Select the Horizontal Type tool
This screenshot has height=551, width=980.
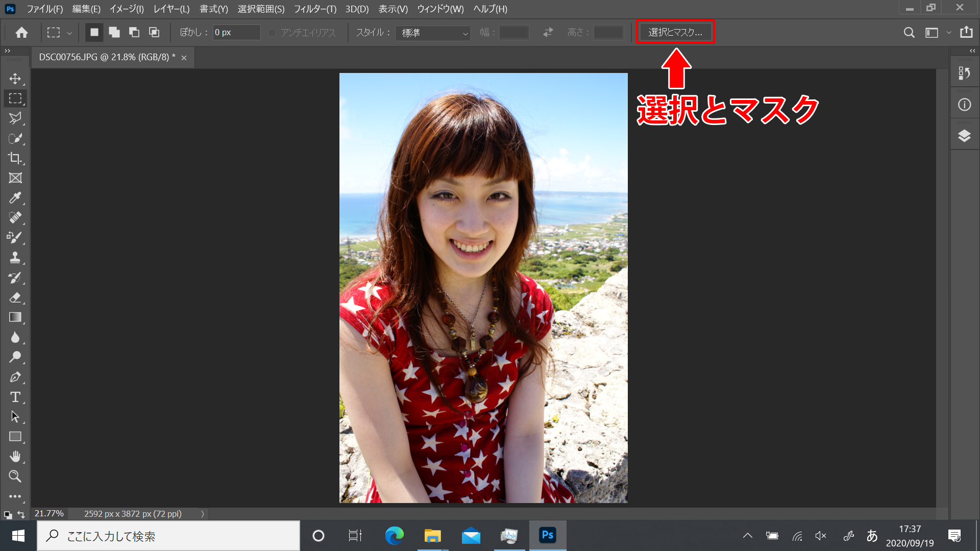tap(15, 397)
